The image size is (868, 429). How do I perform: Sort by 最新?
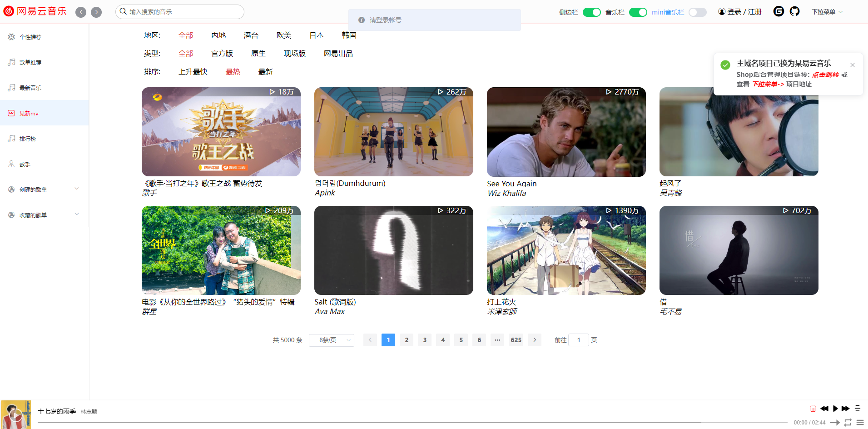[266, 72]
